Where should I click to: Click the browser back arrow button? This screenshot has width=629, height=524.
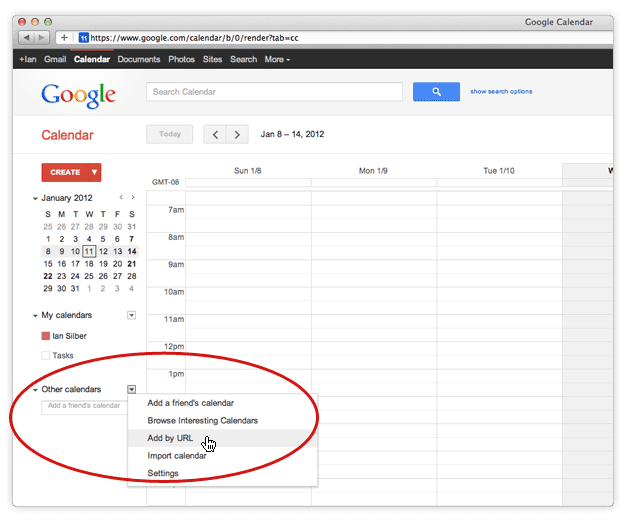point(26,38)
